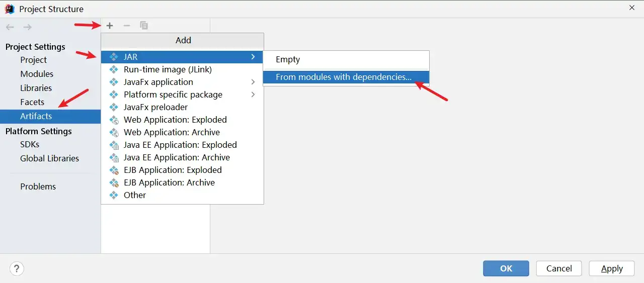644x283 pixels.
Task: Click the Copy artifact toolbar icon
Action: [144, 26]
